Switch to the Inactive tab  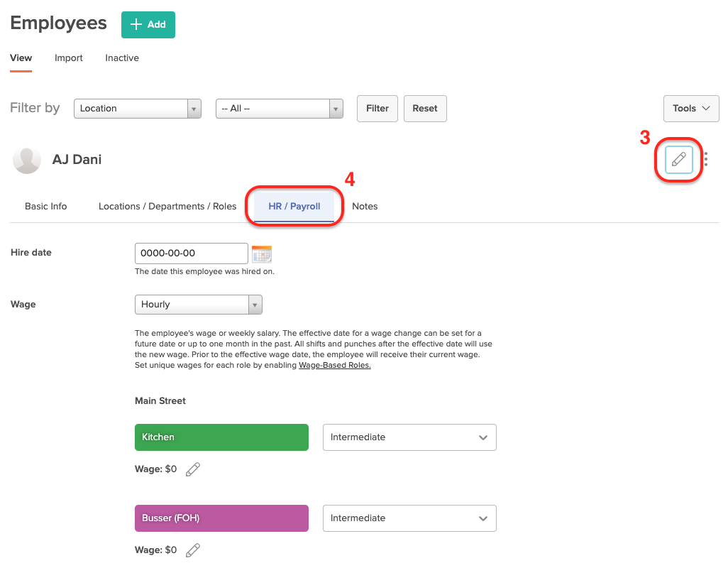(122, 58)
